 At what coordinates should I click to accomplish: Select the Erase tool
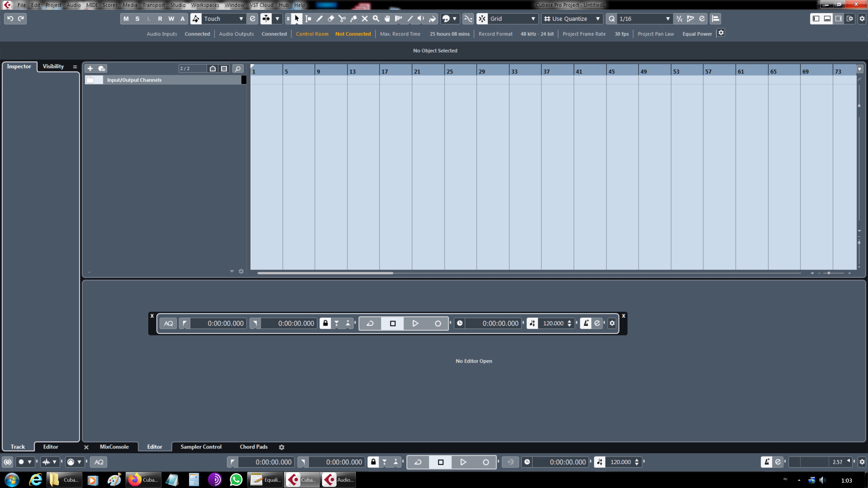point(330,19)
